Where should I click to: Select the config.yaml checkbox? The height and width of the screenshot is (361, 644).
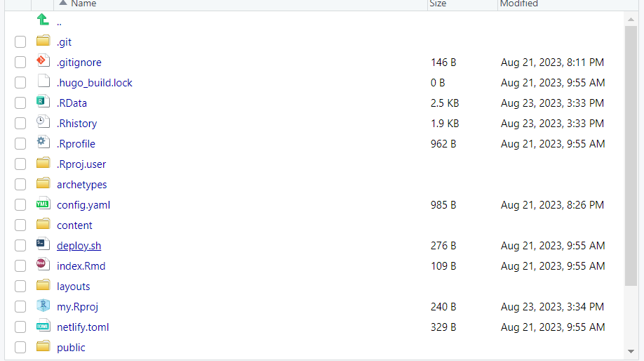[20, 205]
